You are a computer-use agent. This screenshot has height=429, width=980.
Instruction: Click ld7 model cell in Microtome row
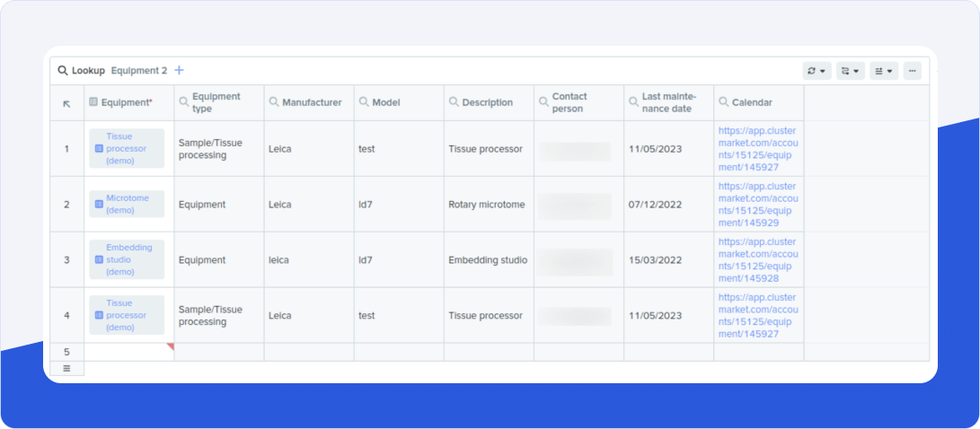click(400, 205)
